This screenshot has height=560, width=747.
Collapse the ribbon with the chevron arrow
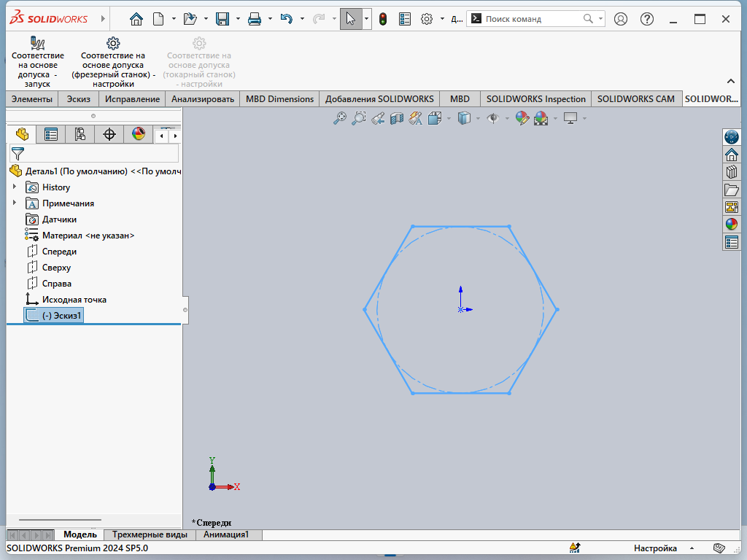(x=731, y=82)
